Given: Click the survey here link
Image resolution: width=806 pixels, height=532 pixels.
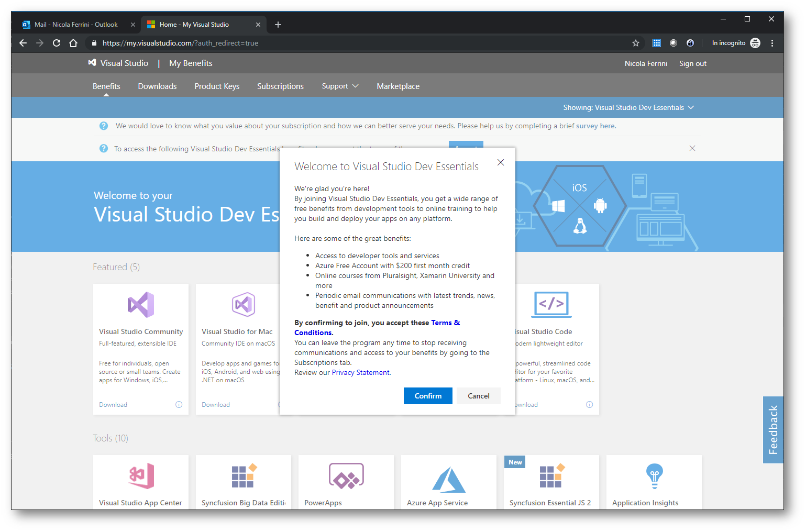Looking at the screenshot, I should (595, 126).
